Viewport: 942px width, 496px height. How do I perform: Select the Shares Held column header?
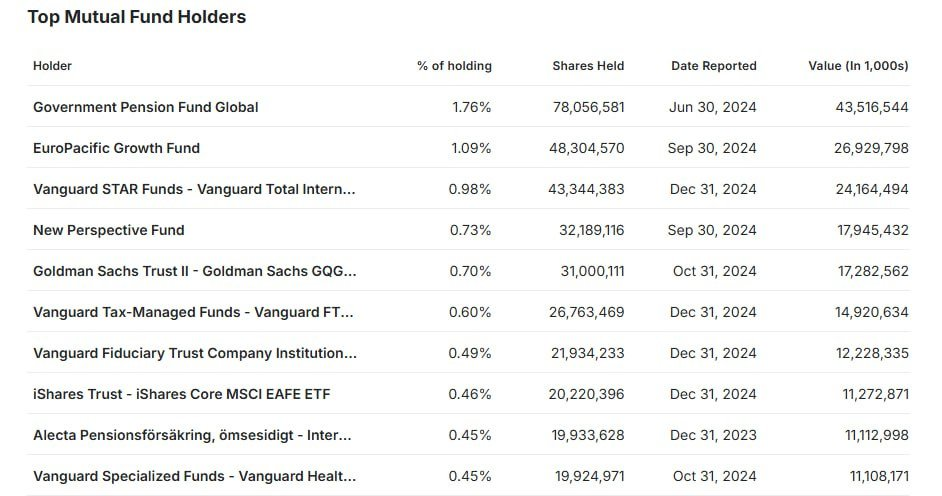point(588,66)
